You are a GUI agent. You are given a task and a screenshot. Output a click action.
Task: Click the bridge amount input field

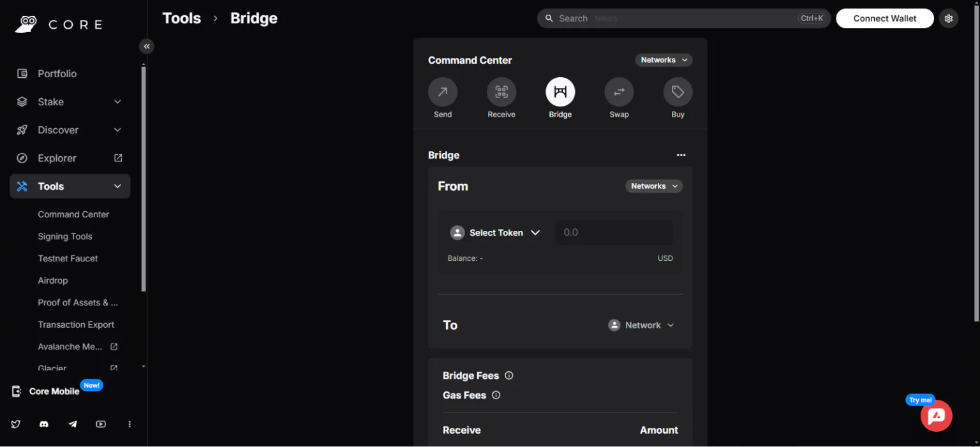click(x=613, y=233)
